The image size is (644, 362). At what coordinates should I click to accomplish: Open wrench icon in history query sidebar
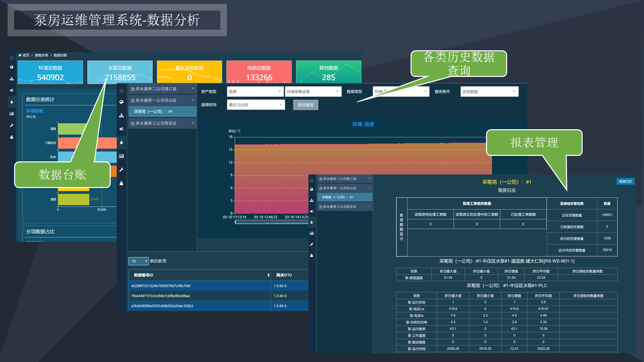pos(121,170)
